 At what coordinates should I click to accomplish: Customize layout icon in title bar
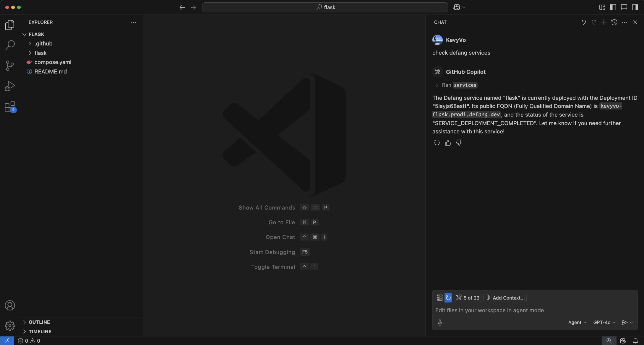(x=602, y=7)
